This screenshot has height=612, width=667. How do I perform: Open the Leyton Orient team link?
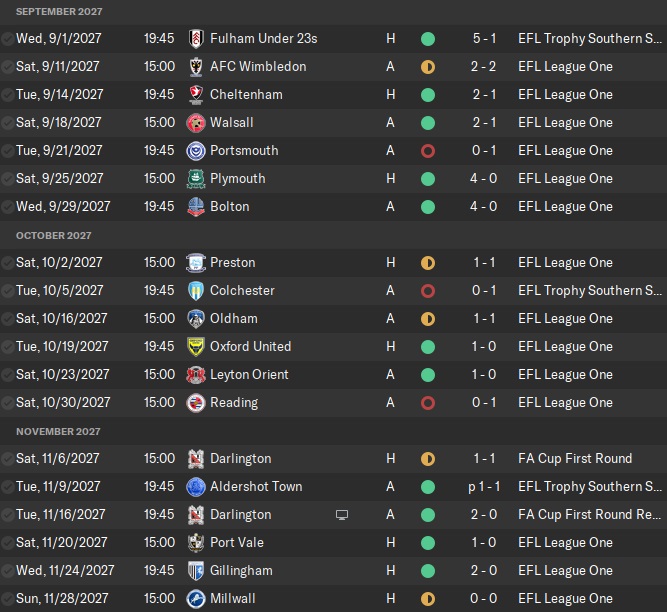[x=249, y=375]
